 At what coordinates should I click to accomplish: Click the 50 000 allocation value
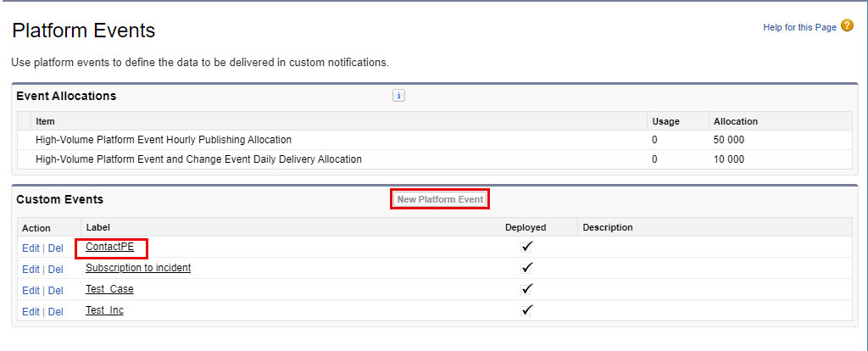(729, 140)
